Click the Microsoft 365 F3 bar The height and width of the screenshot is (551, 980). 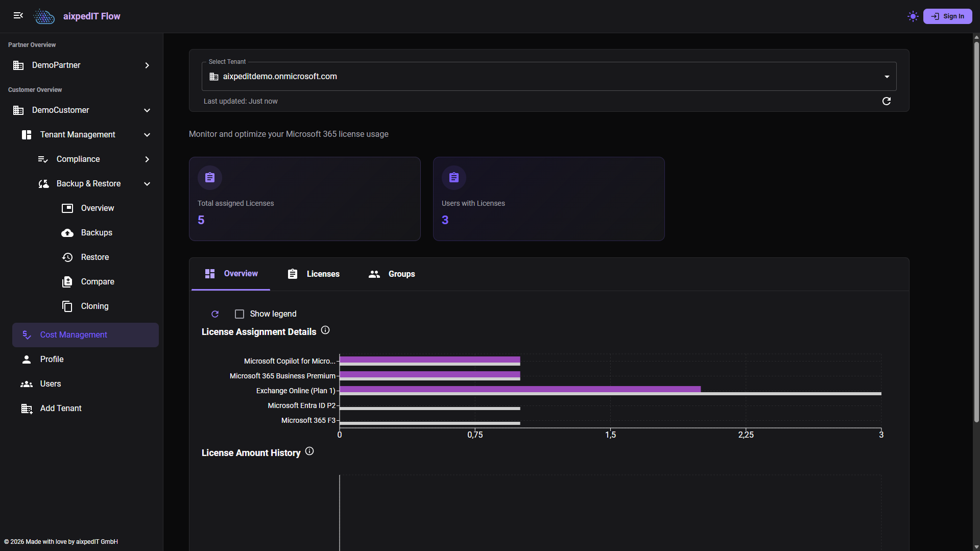[x=429, y=423]
